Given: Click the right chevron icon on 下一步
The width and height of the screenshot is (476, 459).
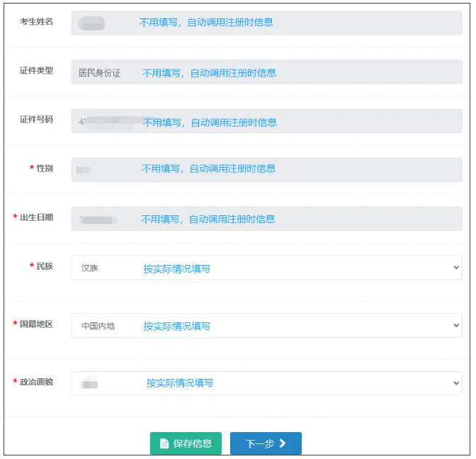Looking at the screenshot, I should pyautogui.click(x=283, y=443).
